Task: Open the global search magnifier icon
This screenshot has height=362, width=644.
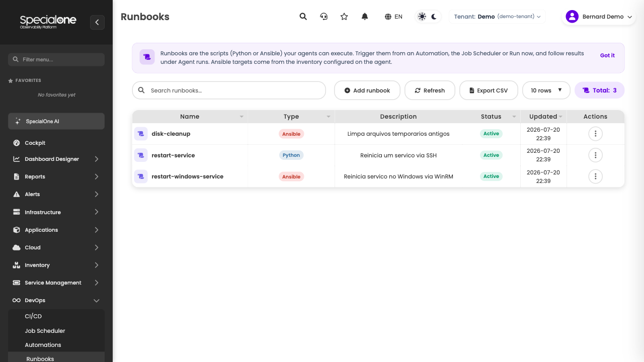Action: 303,17
